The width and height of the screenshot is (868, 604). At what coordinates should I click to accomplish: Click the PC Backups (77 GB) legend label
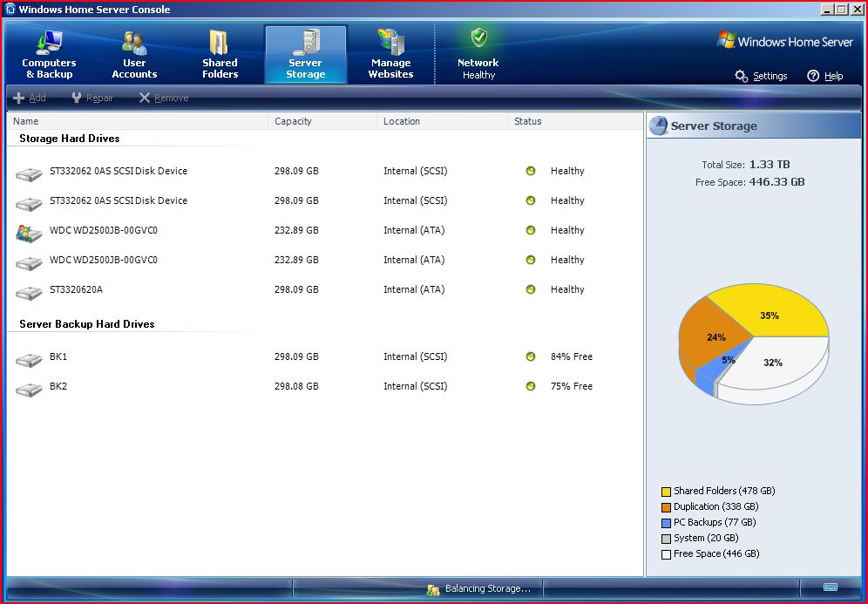[x=715, y=522]
